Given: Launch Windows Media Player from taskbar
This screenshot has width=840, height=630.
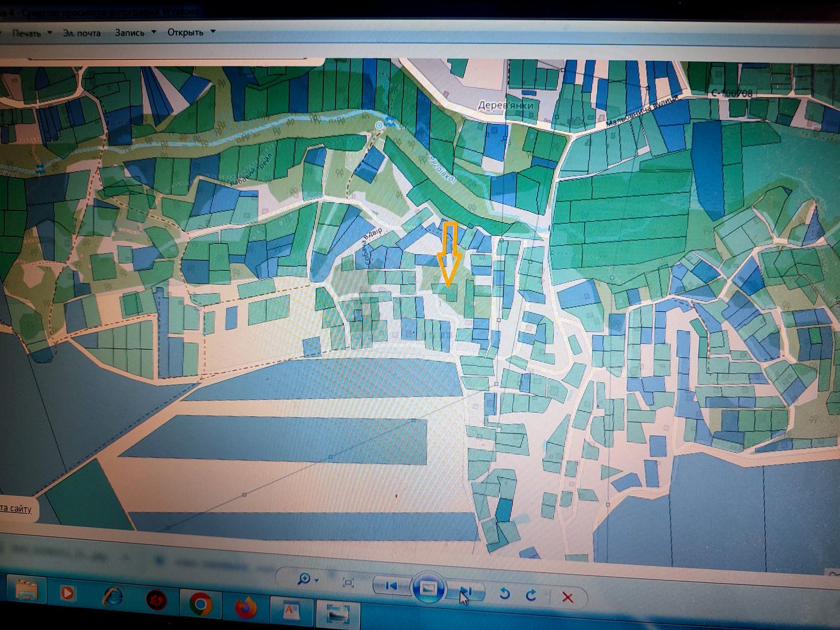Looking at the screenshot, I should coord(67,594).
